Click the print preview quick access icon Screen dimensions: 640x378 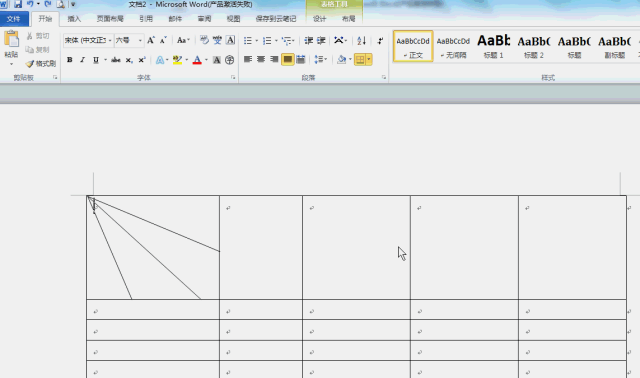point(60,4)
